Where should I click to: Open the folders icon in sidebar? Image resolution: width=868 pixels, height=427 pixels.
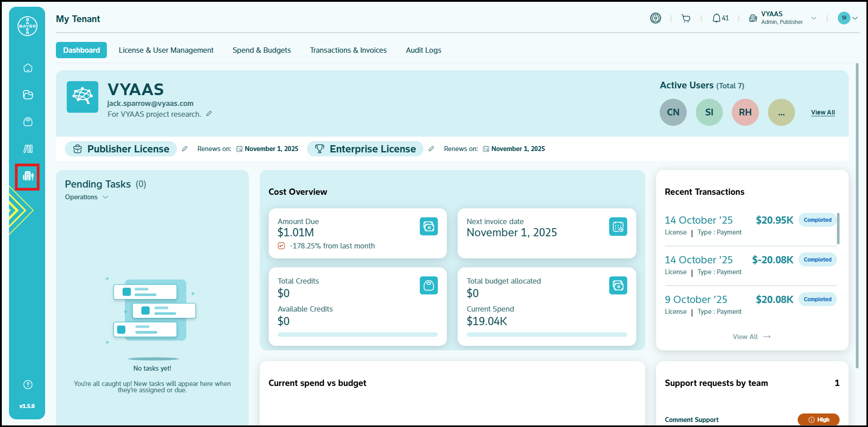coord(28,95)
